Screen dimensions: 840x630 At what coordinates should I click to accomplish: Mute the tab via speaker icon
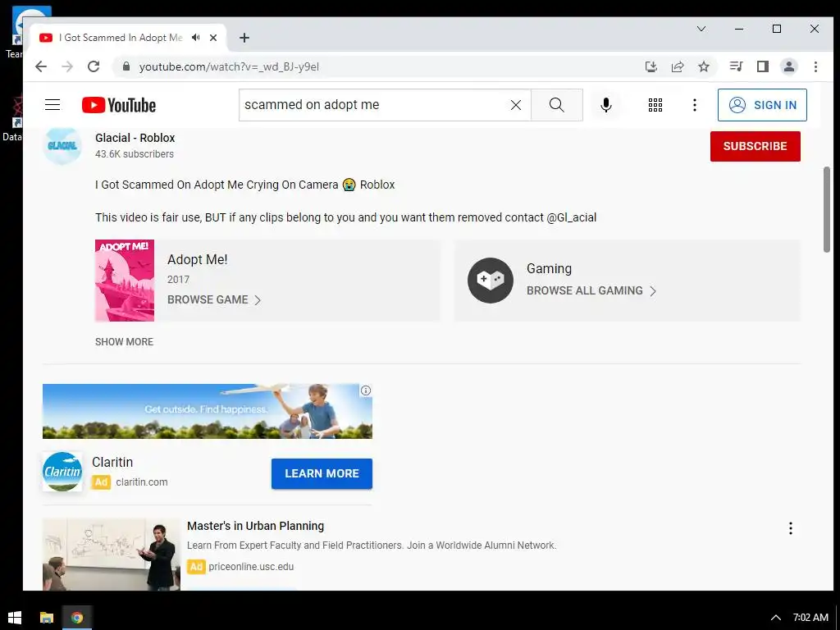pos(195,38)
